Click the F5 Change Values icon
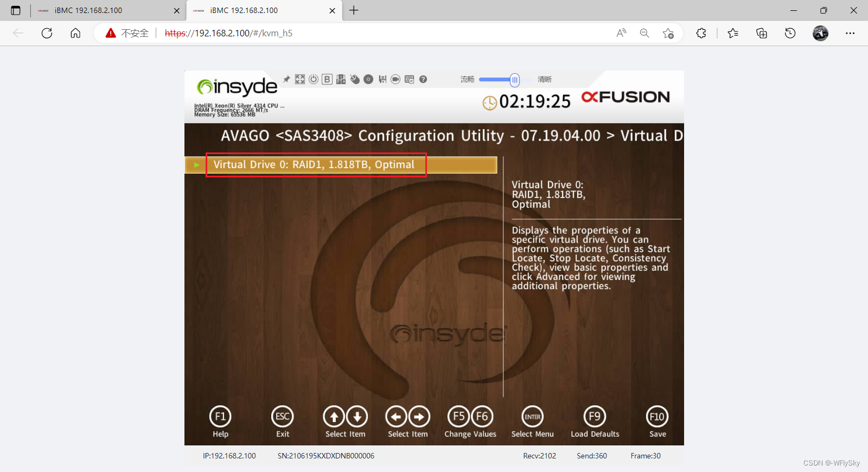The height and width of the screenshot is (472, 868). 459,417
